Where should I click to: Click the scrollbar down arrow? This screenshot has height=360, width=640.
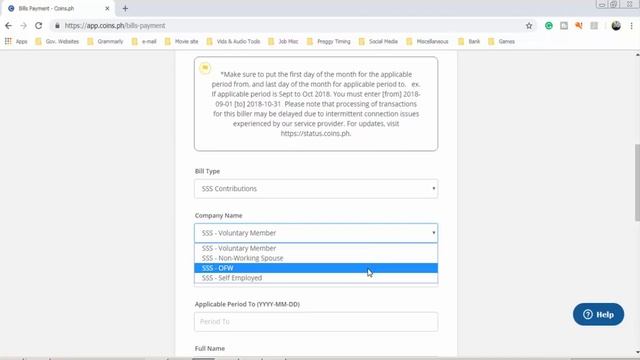click(637, 352)
